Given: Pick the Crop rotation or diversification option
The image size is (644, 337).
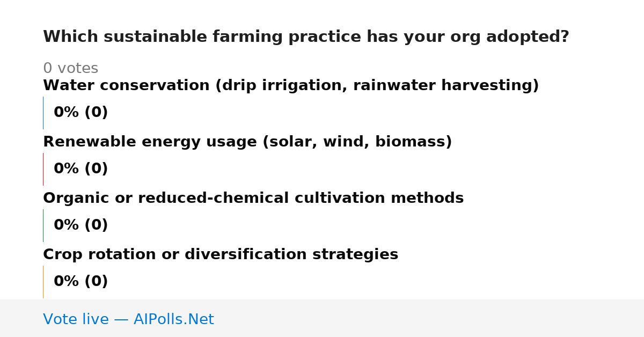Looking at the screenshot, I should [x=221, y=255].
